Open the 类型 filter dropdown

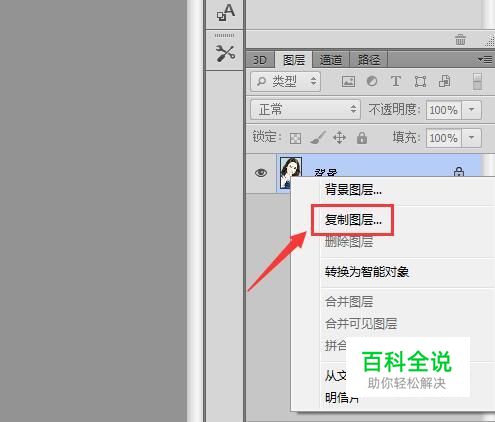(285, 81)
